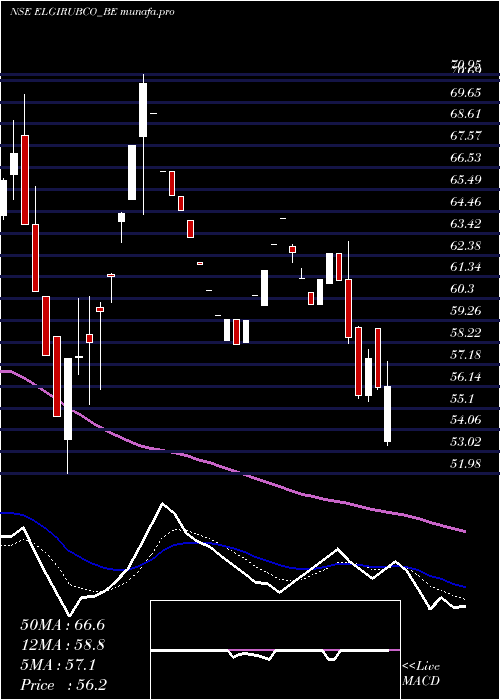Image resolution: width=500 pixels, height=700 pixels.
Task: Select the 63.42 price label
Action: click(x=466, y=224)
